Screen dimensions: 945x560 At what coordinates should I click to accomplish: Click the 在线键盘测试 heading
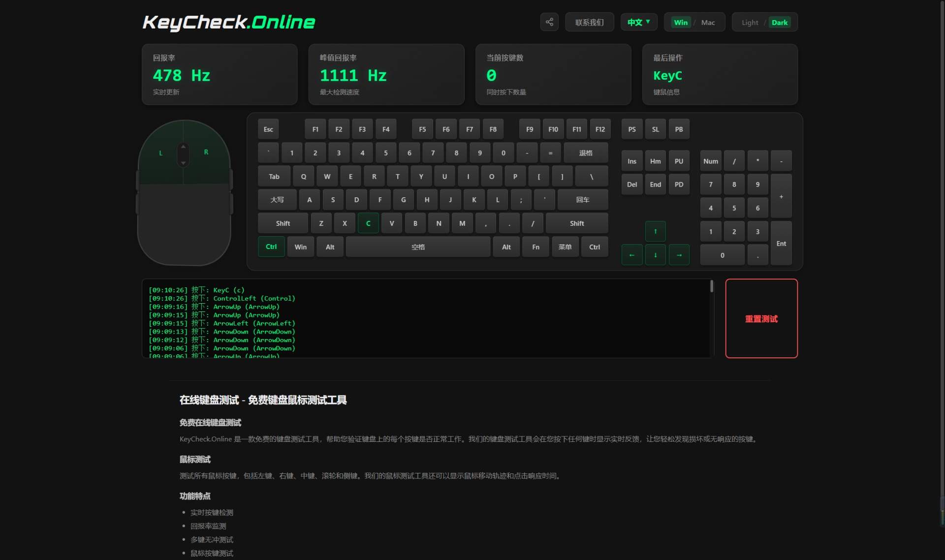coord(263,400)
